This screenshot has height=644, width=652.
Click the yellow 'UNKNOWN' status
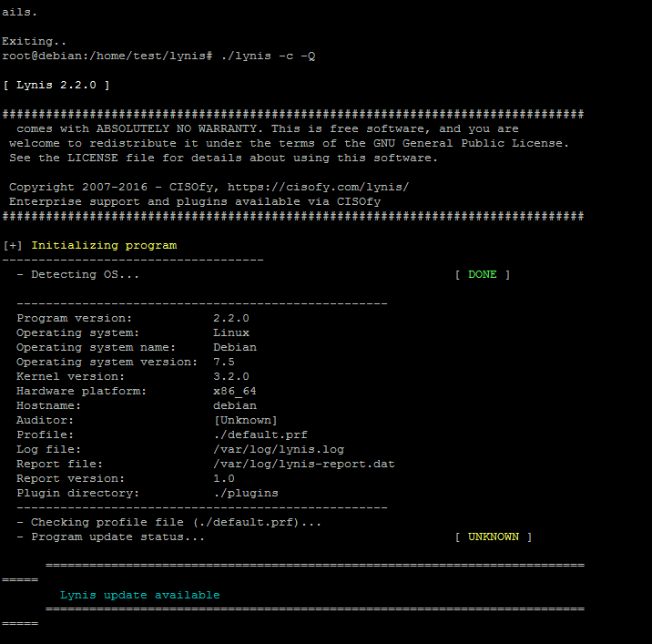[494, 537]
